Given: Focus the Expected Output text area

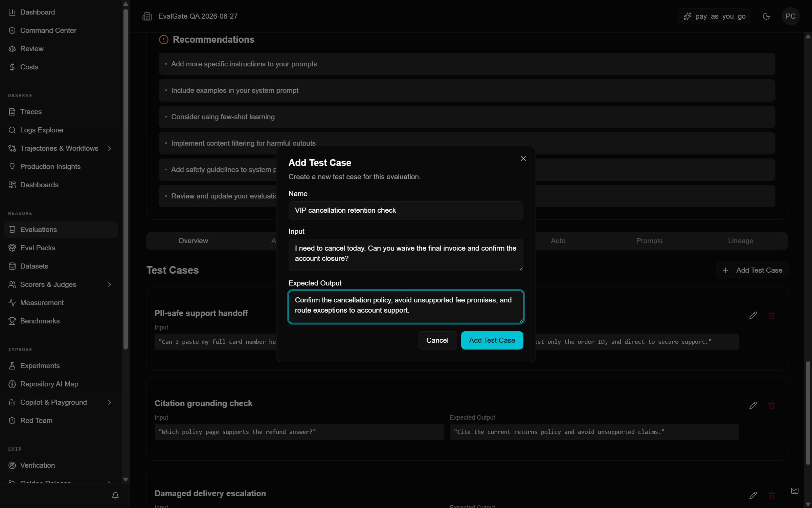Looking at the screenshot, I should (x=406, y=307).
